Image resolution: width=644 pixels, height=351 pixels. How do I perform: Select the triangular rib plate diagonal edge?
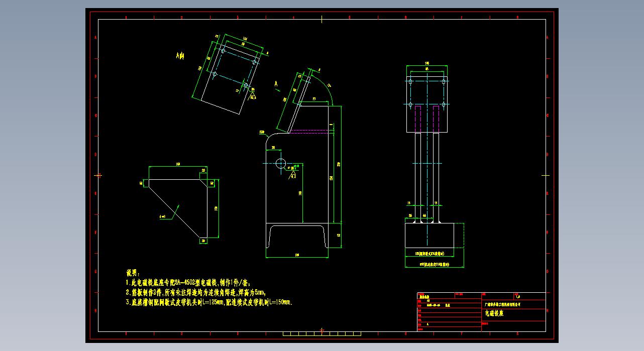[171, 210]
